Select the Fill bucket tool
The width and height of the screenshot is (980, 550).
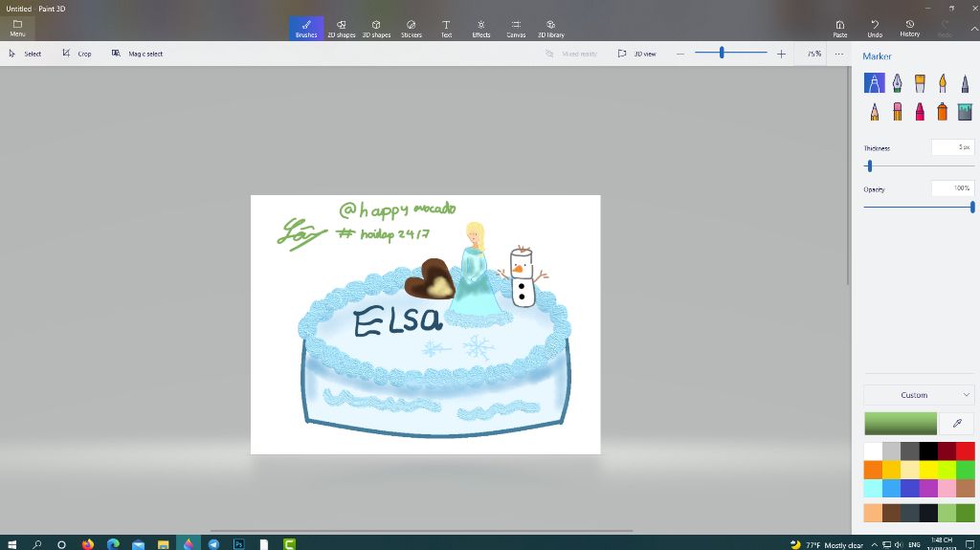coord(965,111)
